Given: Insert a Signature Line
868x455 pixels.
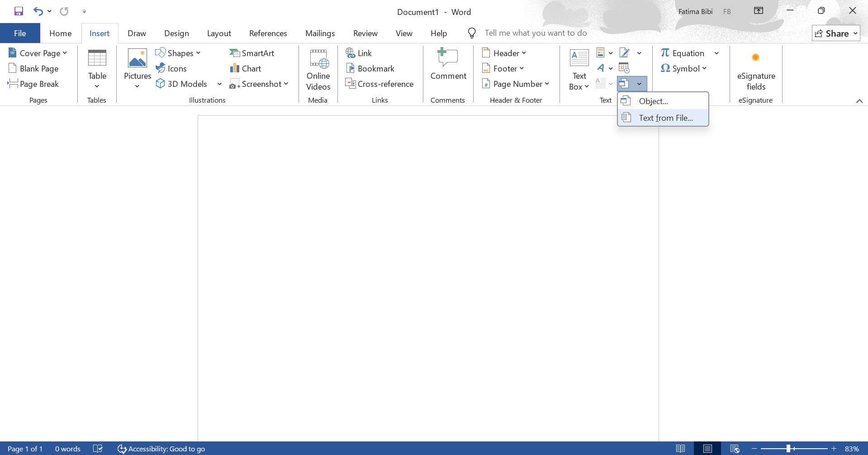Looking at the screenshot, I should (625, 53).
